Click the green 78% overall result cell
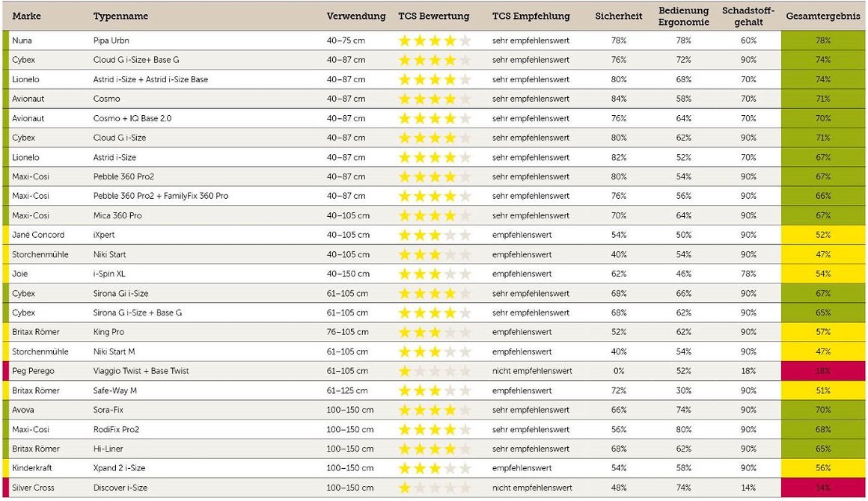Screen dimensions: 868x501 coord(822,40)
